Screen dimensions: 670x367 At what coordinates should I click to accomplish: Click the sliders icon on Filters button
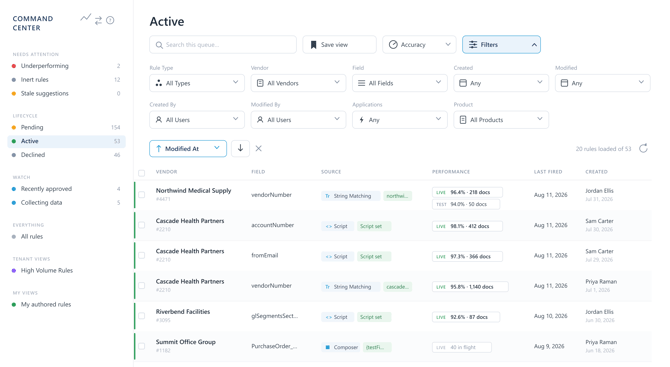click(x=473, y=44)
